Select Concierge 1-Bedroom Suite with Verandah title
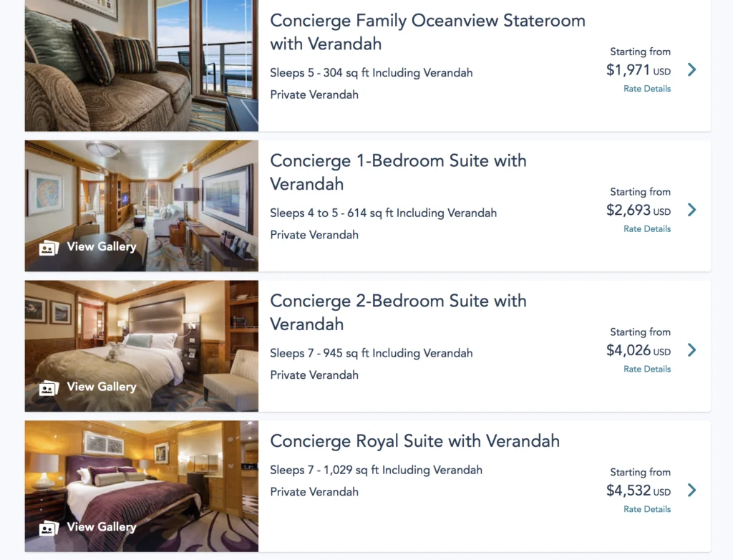Screen dimensions: 733x560 398,172
